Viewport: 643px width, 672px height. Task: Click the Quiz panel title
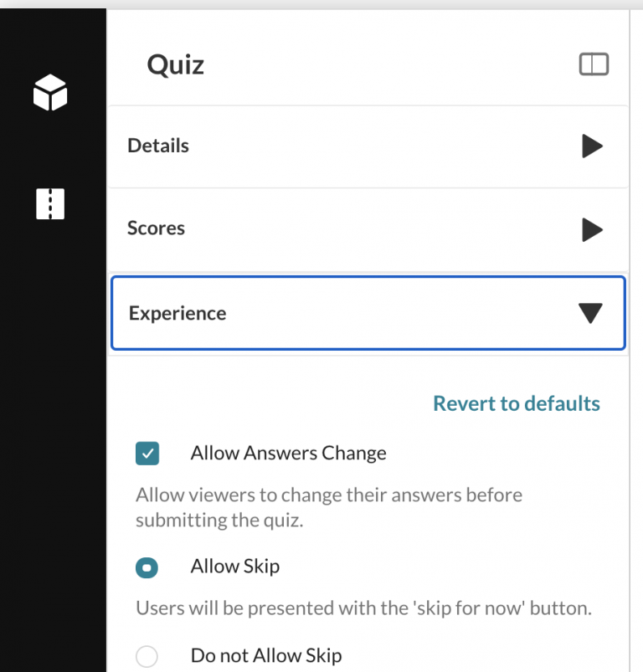[174, 64]
